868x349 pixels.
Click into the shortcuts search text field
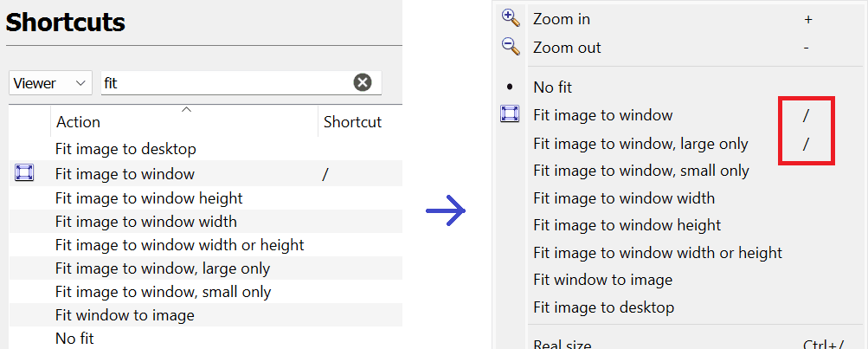click(x=225, y=83)
